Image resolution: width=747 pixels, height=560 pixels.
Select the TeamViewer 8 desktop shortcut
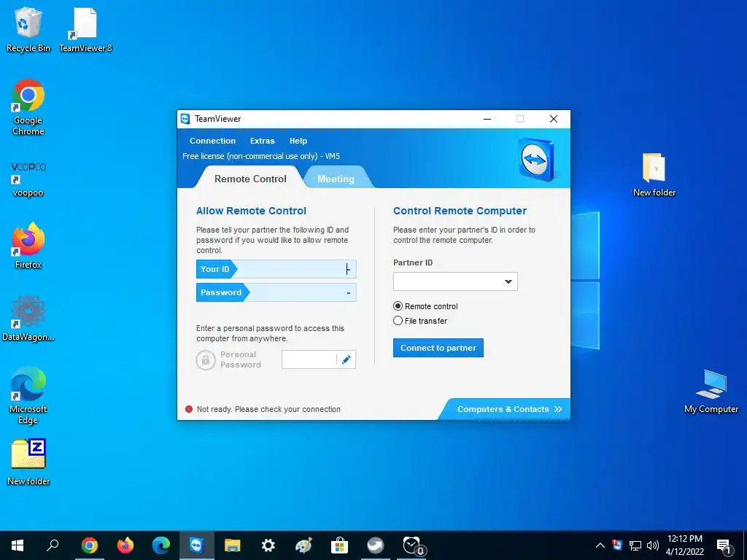click(x=85, y=29)
